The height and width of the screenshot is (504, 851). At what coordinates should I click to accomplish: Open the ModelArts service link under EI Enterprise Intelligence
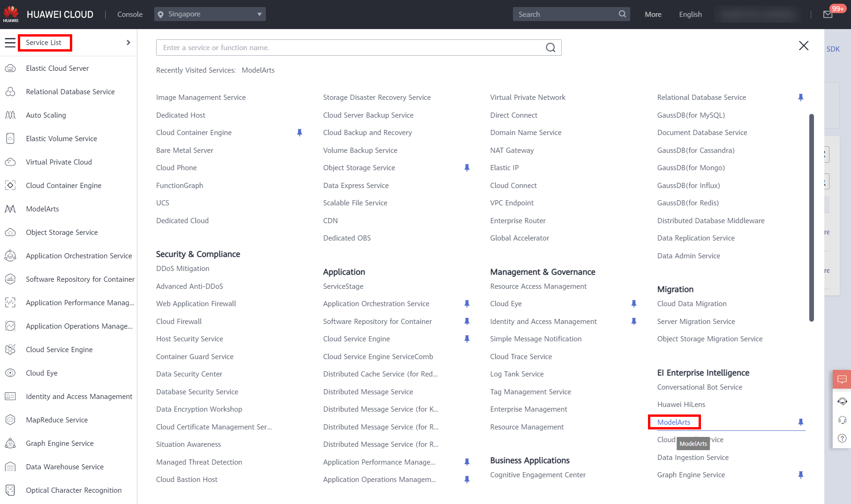[673, 422]
